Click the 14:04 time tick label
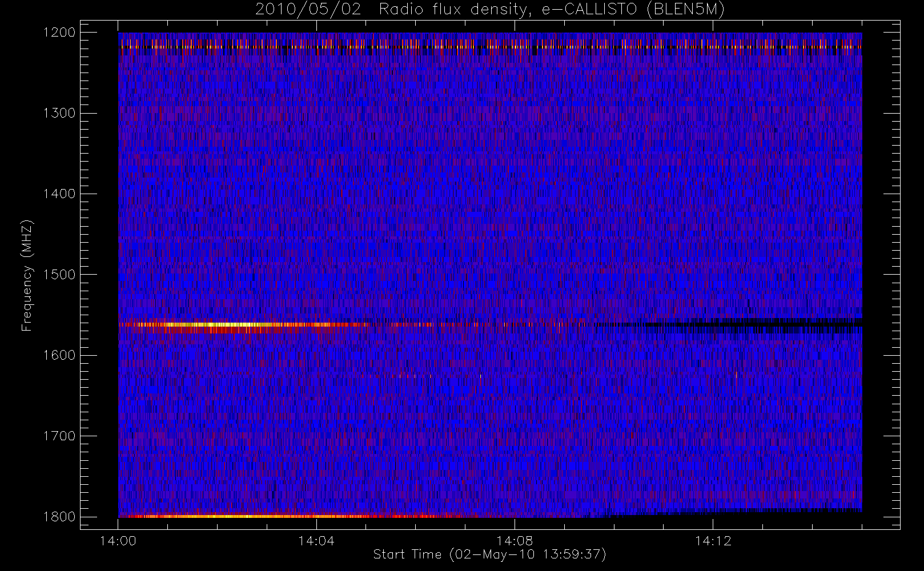The height and width of the screenshot is (571, 924). 316,541
